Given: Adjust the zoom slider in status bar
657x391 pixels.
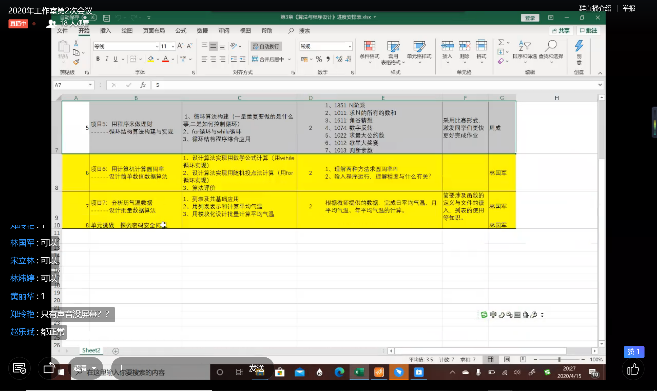Looking at the screenshot, I should 559,360.
